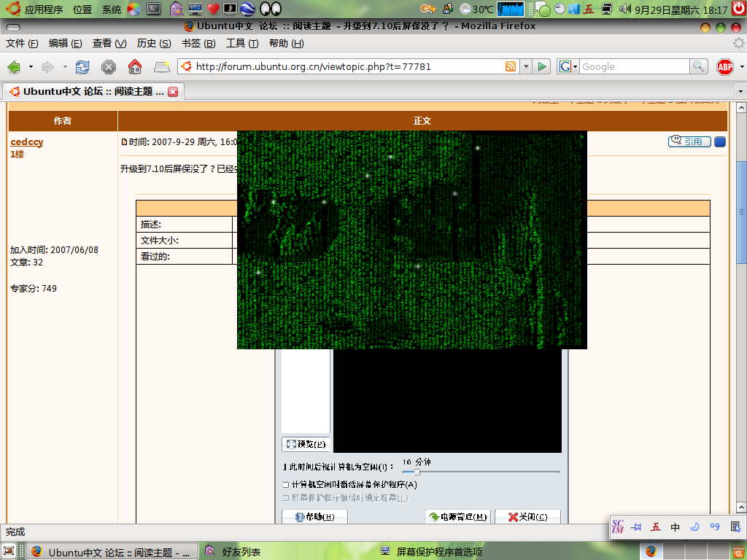This screenshot has height=560, width=747.
Task: Click the 帮助 help button in screensaver dialog
Action: (x=314, y=517)
